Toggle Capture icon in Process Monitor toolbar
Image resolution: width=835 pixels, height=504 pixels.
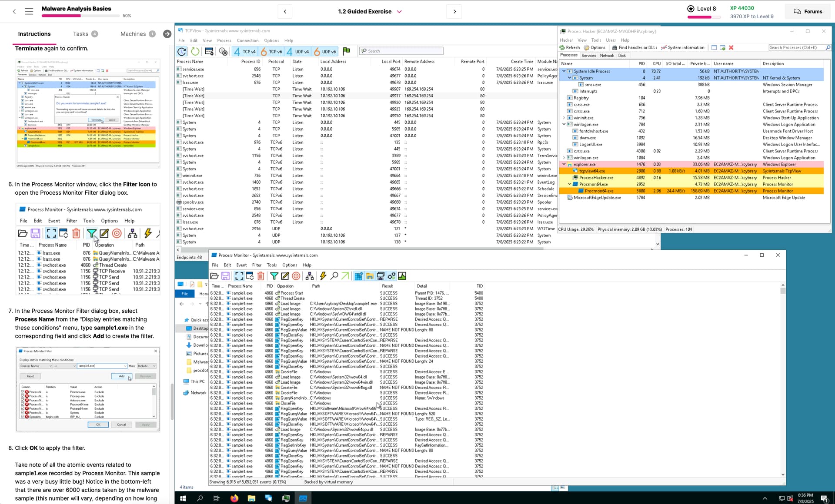tap(239, 276)
